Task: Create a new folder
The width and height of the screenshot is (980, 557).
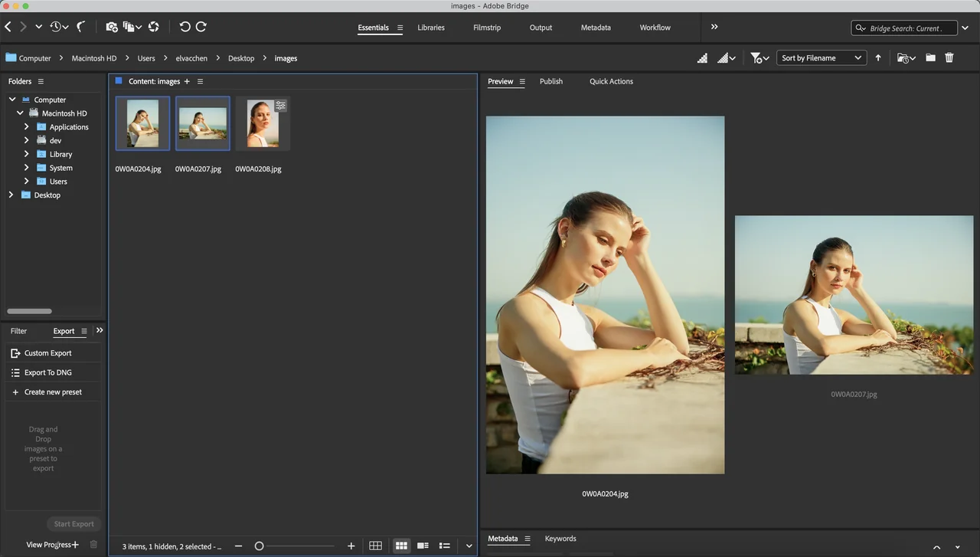Action: pyautogui.click(x=930, y=57)
